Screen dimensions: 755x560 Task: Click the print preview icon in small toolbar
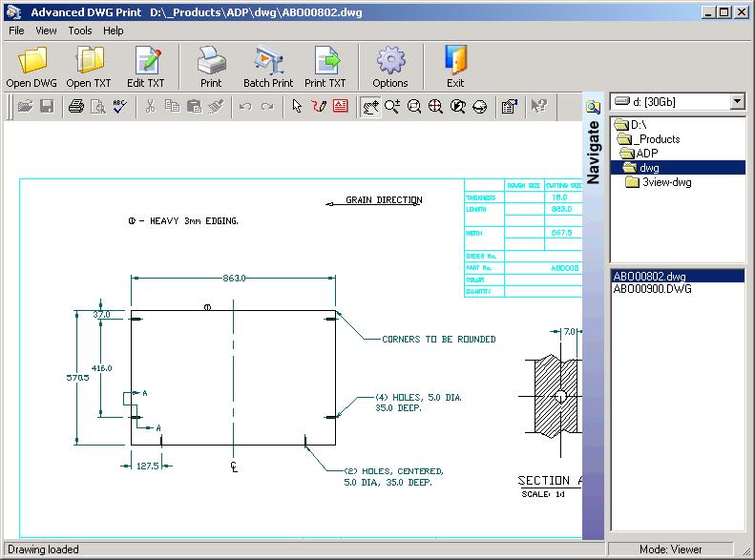pyautogui.click(x=97, y=107)
